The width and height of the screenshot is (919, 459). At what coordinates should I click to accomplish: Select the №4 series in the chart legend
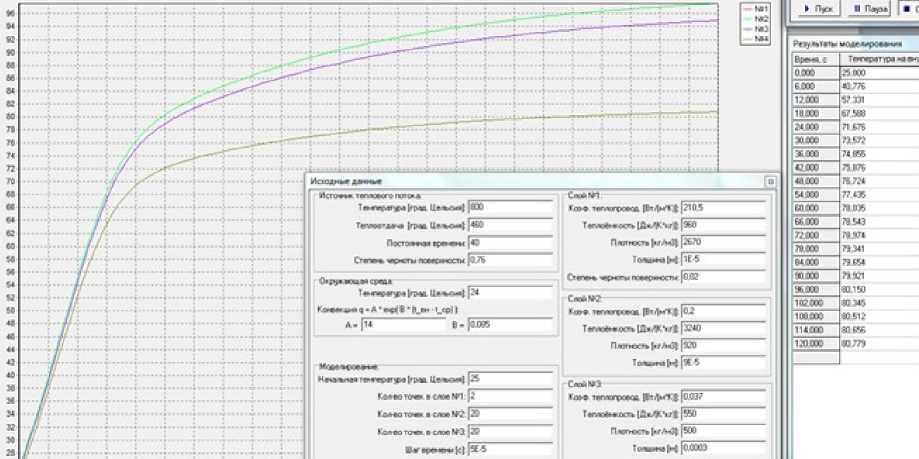[x=755, y=39]
